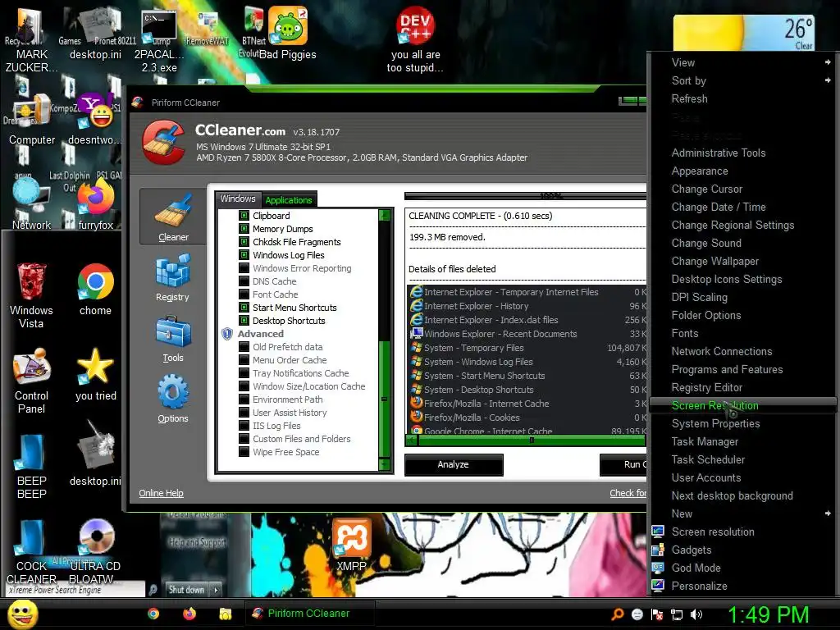Click the Analyze button

[453, 464]
